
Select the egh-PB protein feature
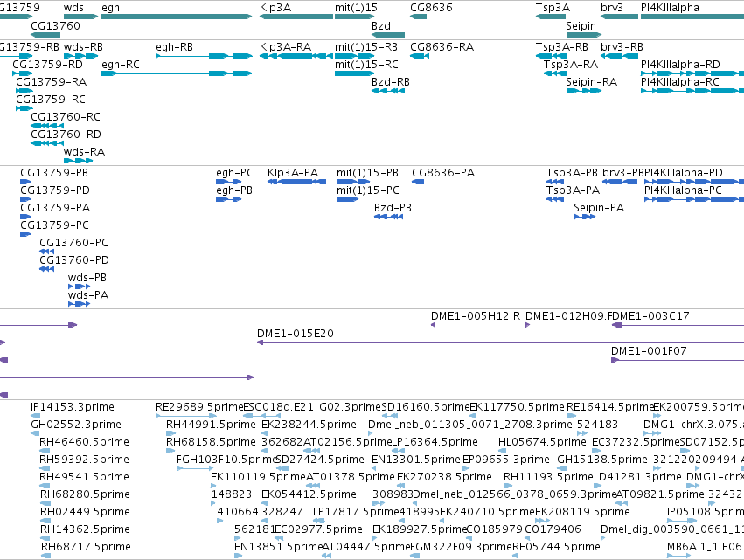[x=229, y=199]
